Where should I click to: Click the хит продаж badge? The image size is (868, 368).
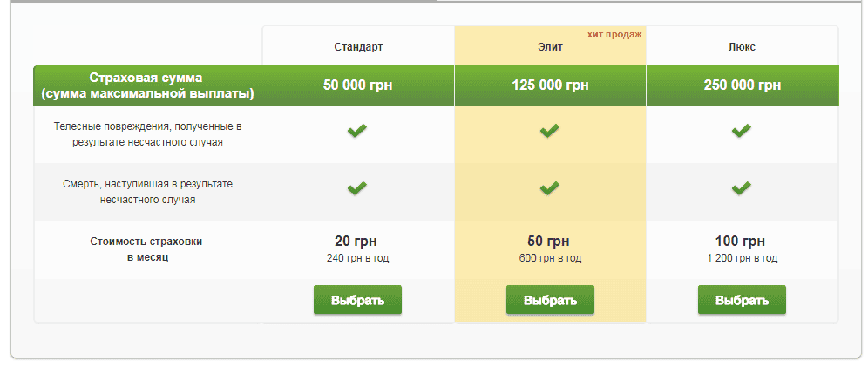(614, 34)
